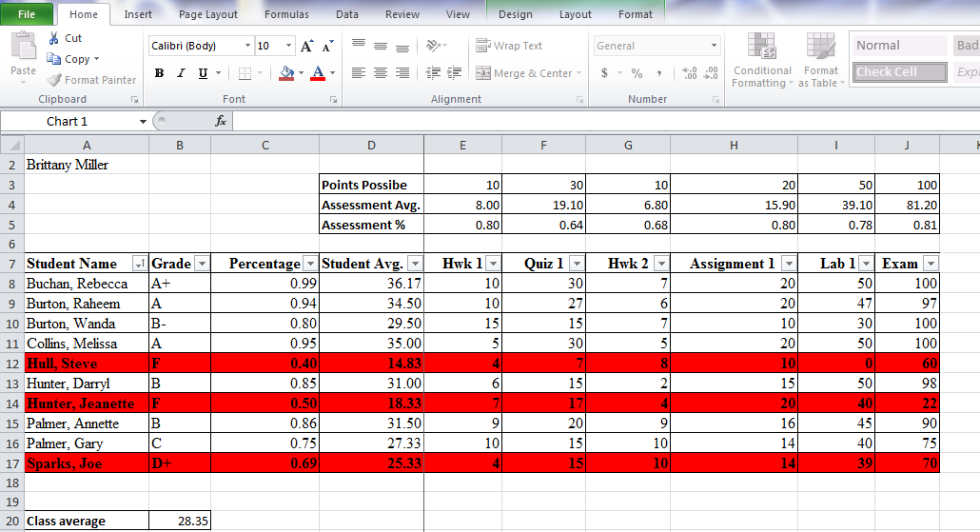Open the General number format dropdown

click(714, 46)
